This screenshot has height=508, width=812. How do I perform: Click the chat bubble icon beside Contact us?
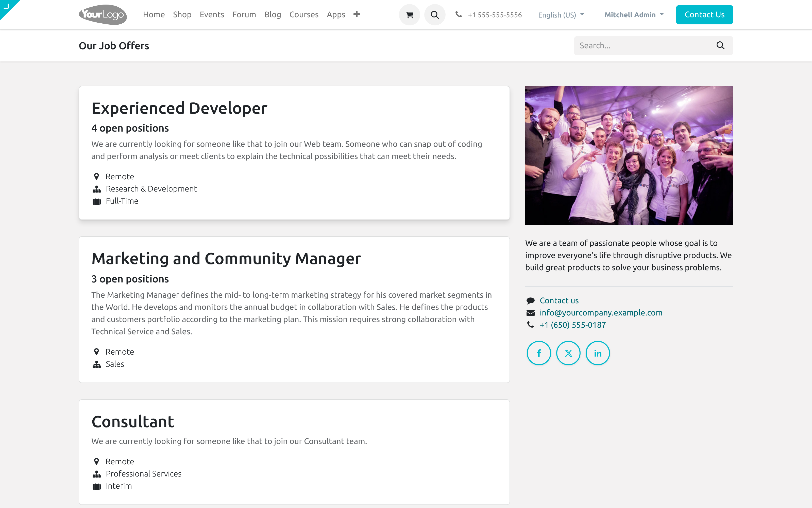[531, 301]
